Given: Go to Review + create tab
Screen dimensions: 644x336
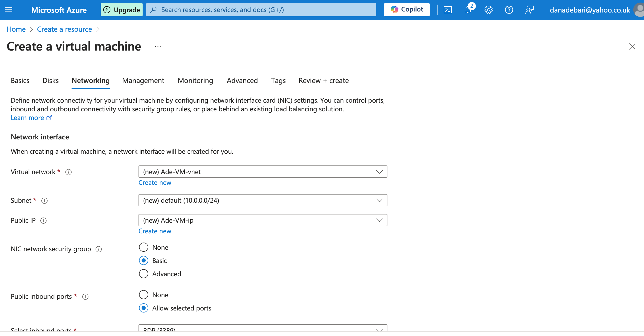Looking at the screenshot, I should click(324, 81).
